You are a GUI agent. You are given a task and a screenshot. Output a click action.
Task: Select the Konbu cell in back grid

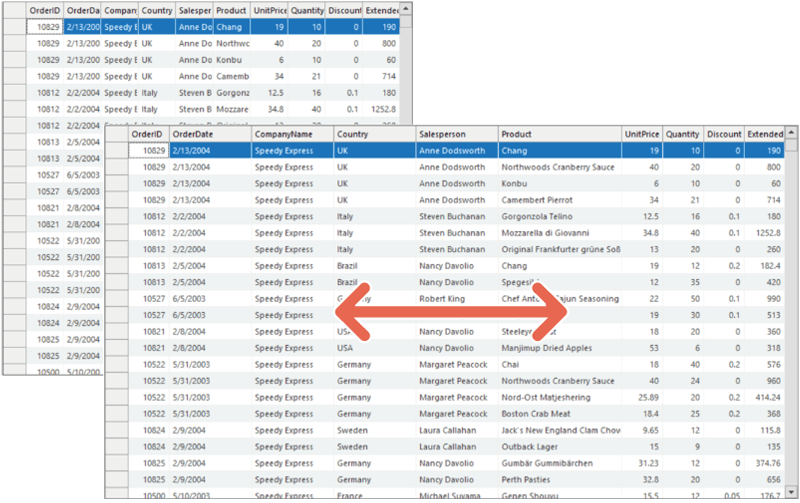coord(232,60)
